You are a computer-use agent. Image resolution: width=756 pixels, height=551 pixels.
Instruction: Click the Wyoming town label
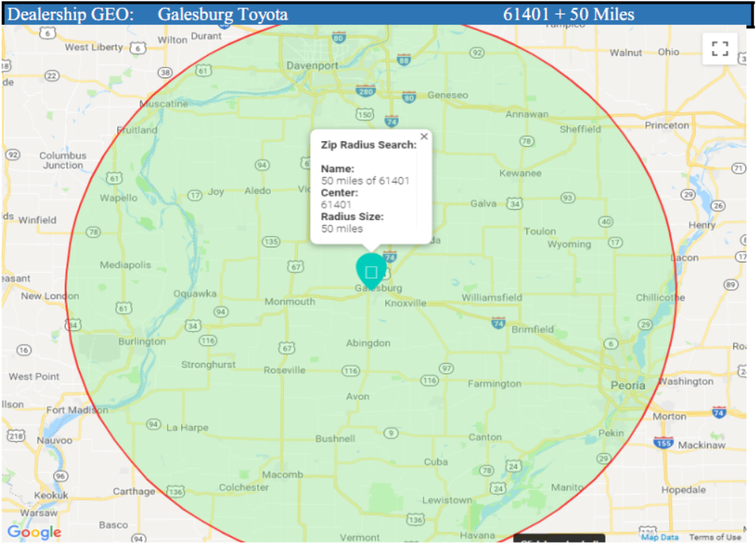(x=569, y=244)
